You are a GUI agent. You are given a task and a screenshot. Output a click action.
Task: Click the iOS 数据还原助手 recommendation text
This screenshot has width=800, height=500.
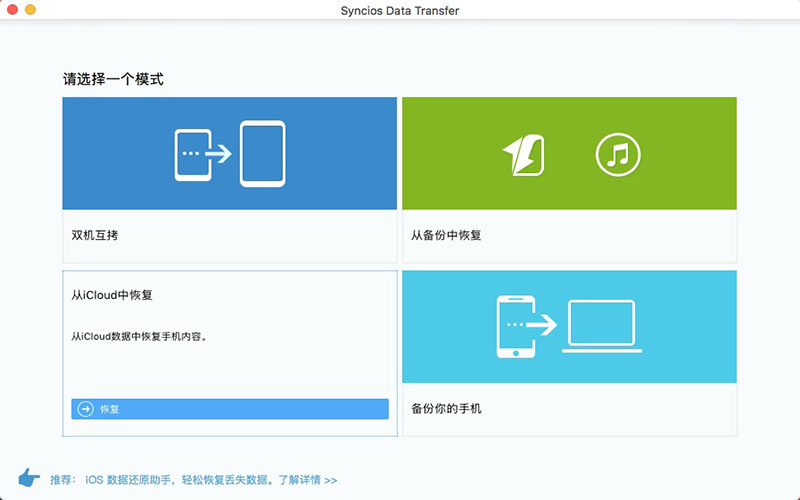(177, 480)
